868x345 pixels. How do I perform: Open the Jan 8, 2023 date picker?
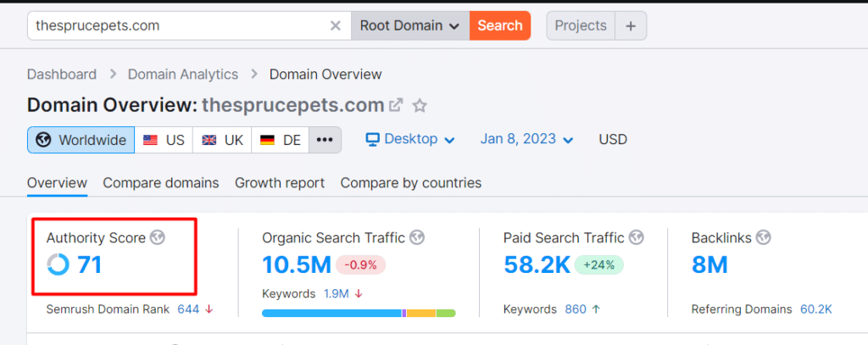(526, 139)
